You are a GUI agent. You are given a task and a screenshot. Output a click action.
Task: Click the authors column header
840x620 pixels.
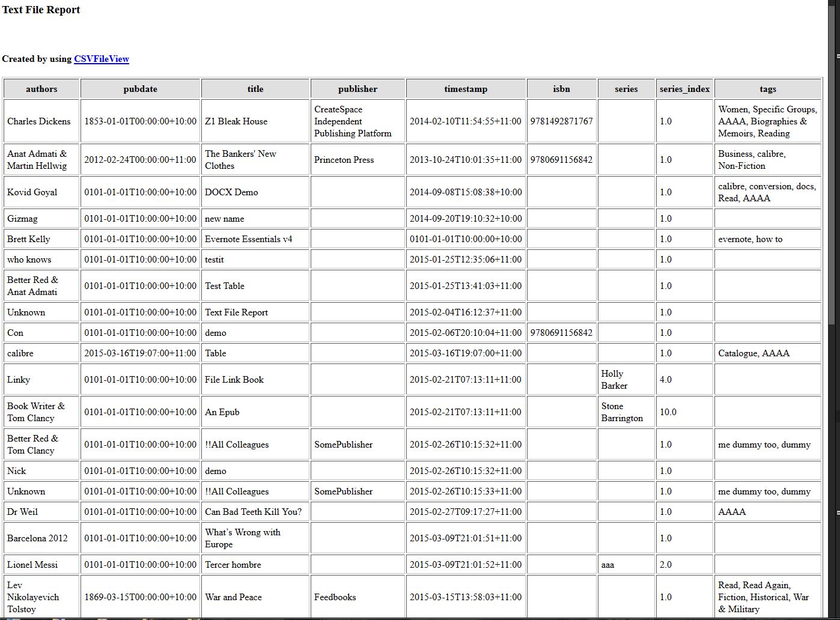[41, 89]
